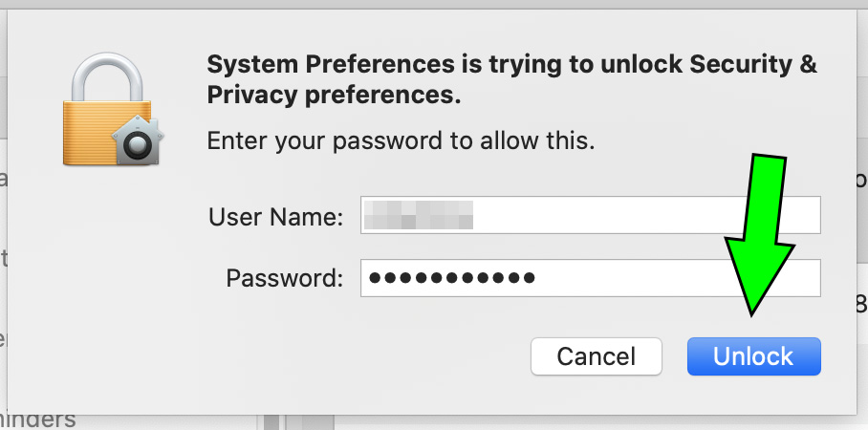Select the "Password:" label
This screenshot has height=430, width=868.
[x=285, y=278]
